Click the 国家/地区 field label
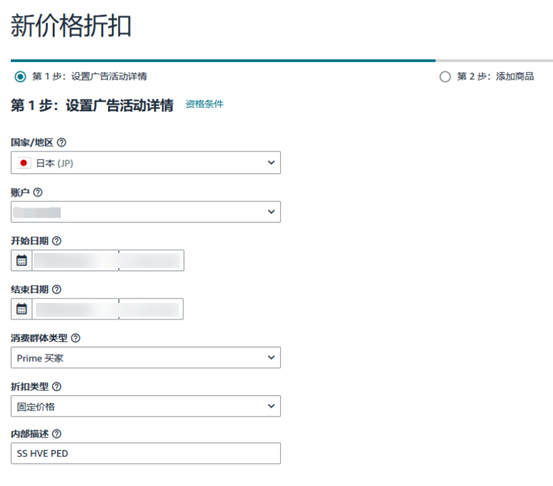Image resolution: width=553 pixels, height=486 pixels. click(32, 142)
